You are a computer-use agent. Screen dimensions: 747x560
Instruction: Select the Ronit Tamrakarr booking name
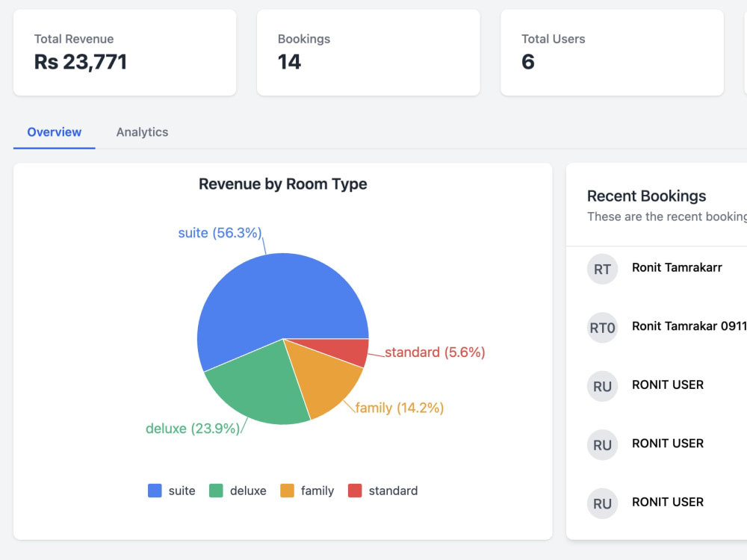677,267
